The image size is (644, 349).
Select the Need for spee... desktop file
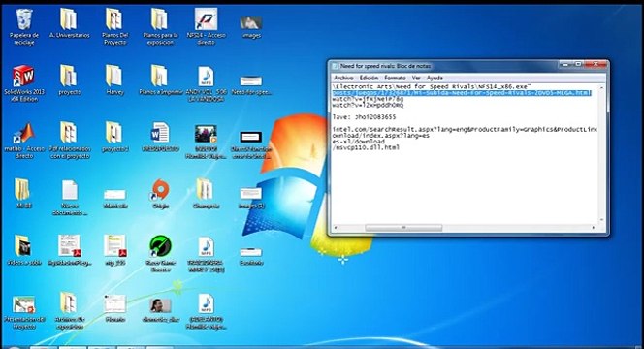click(x=251, y=85)
